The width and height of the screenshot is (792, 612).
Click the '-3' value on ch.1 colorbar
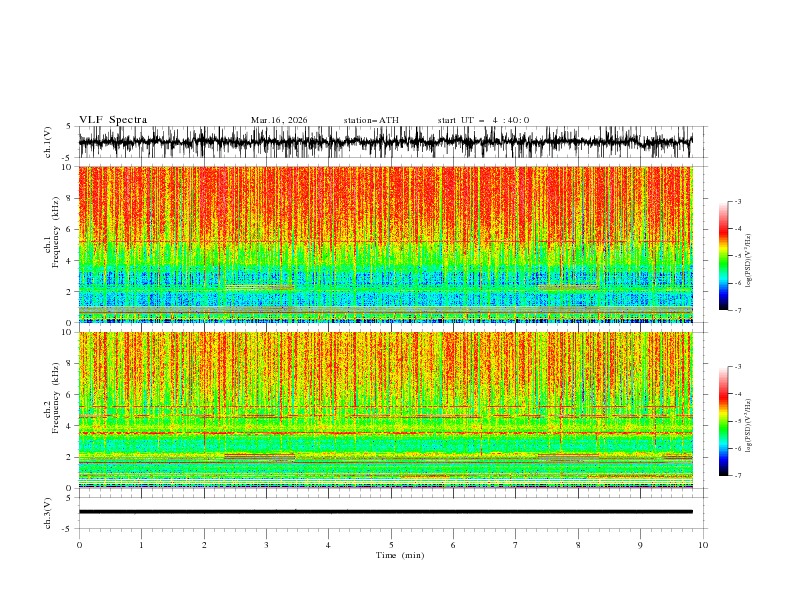[737, 201]
